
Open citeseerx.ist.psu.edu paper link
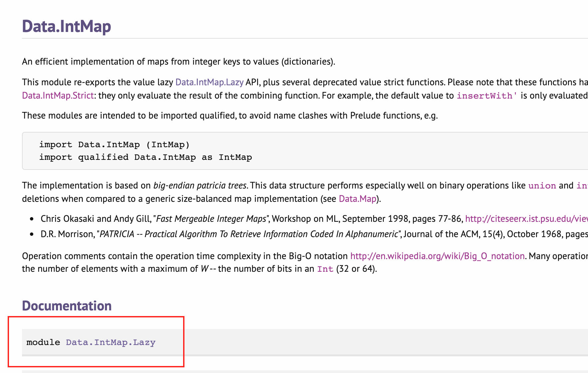(x=526, y=219)
